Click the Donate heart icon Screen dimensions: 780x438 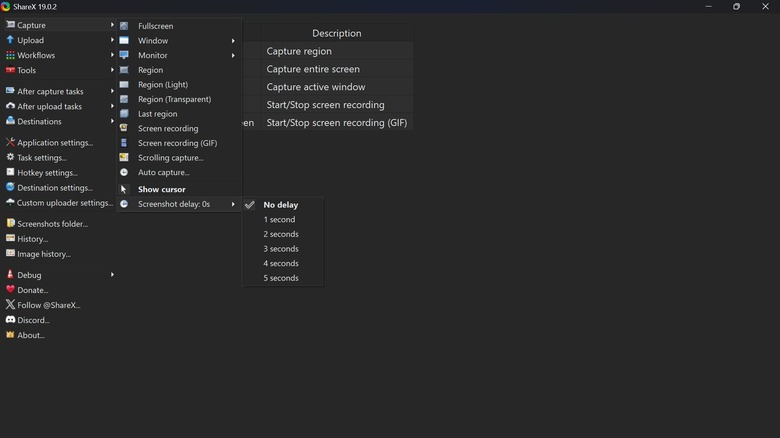point(10,289)
